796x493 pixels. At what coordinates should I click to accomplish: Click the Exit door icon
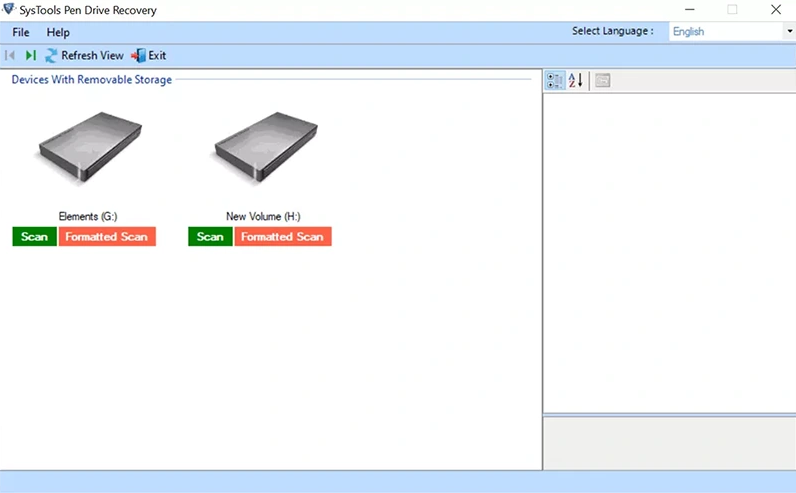coord(138,55)
